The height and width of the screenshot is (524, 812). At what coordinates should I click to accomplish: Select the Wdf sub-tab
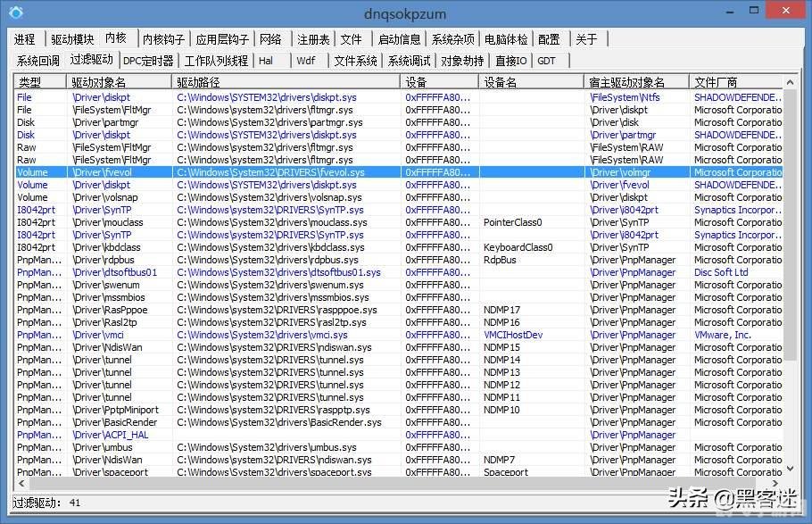(x=305, y=61)
